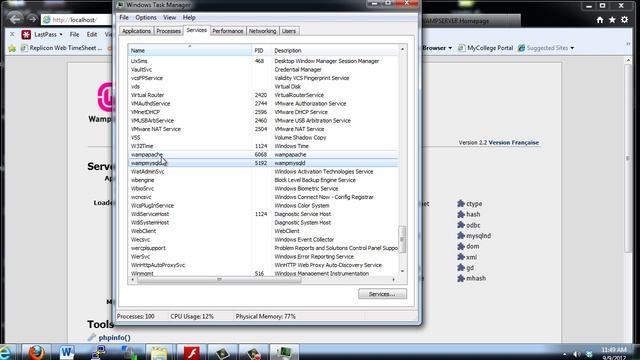Sort services by PID column header
This screenshot has height=360, width=640.
[262, 50]
